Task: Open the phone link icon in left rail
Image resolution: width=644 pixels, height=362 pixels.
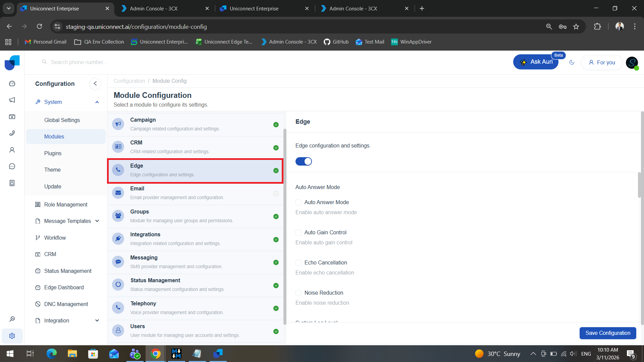Action: pos(12,133)
